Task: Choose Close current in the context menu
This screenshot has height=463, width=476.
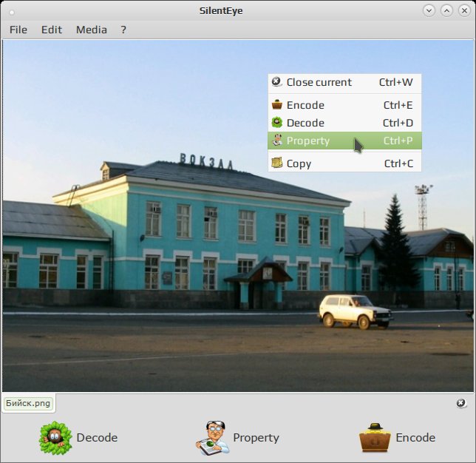Action: tap(344, 82)
